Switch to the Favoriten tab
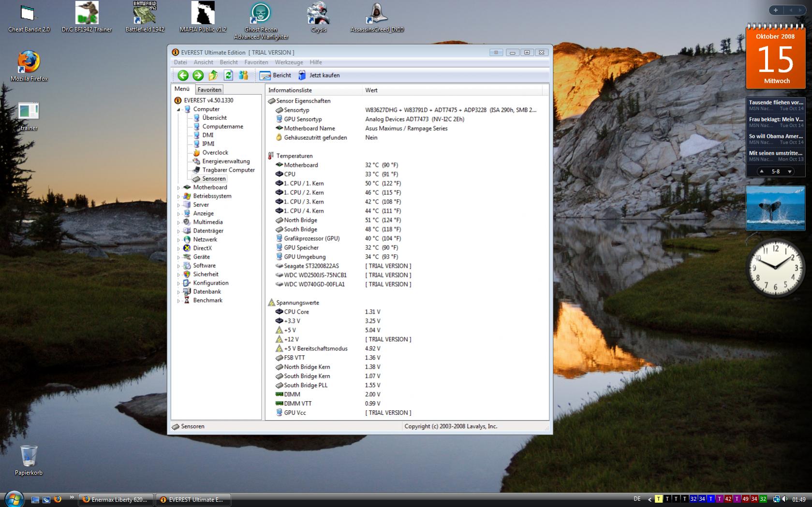The image size is (812, 507). pyautogui.click(x=209, y=89)
